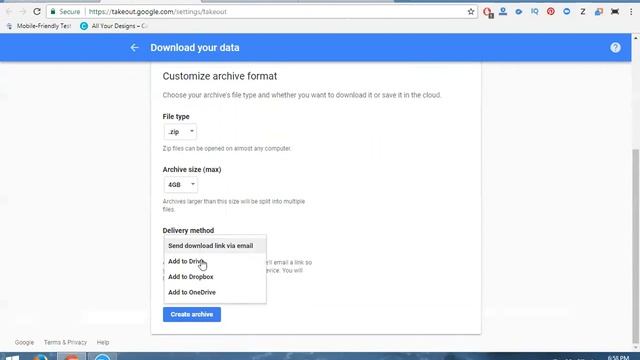Click the overlapping blue windows extension icon

pos(599,12)
